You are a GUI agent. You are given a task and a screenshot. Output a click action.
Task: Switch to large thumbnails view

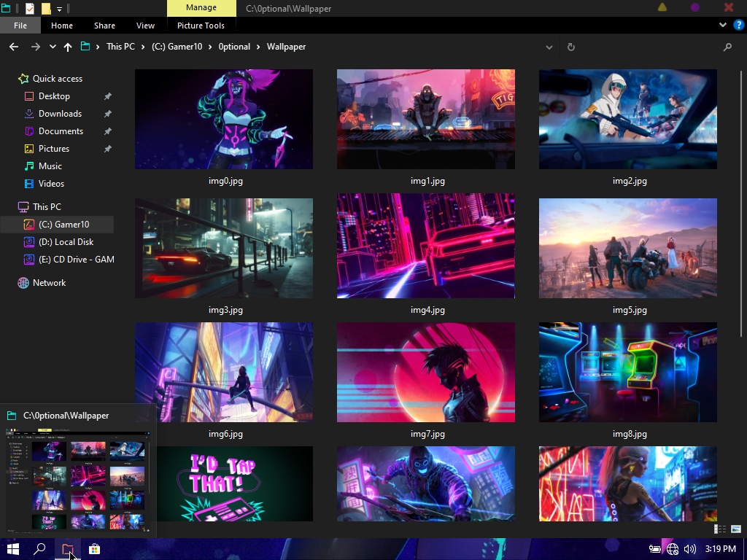736,529
